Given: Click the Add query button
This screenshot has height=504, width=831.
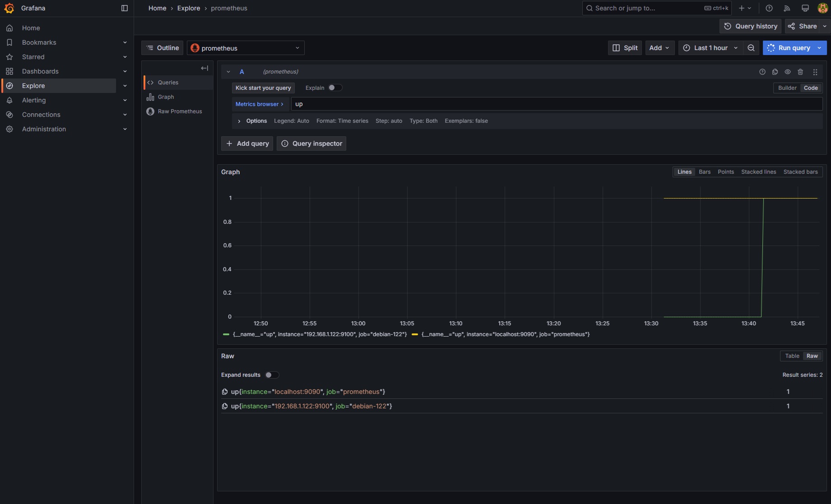Looking at the screenshot, I should (x=247, y=143).
